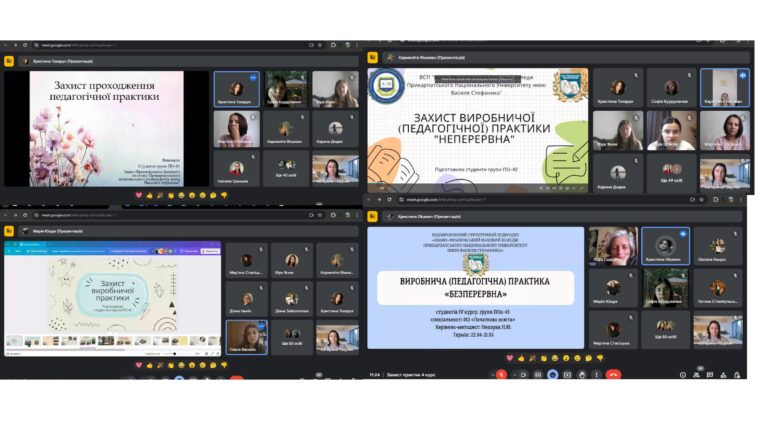
Task: Open the participants list showing people count
Action: tap(696, 375)
